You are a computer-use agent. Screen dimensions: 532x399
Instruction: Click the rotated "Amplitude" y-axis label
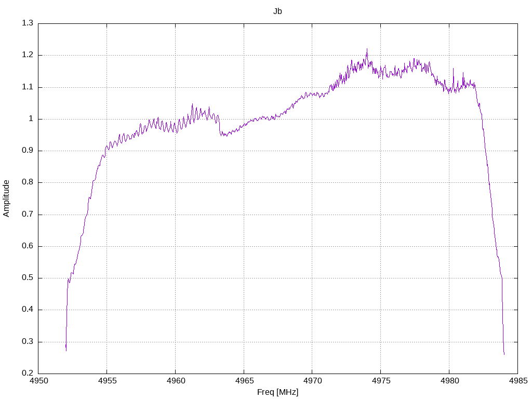pos(6,198)
